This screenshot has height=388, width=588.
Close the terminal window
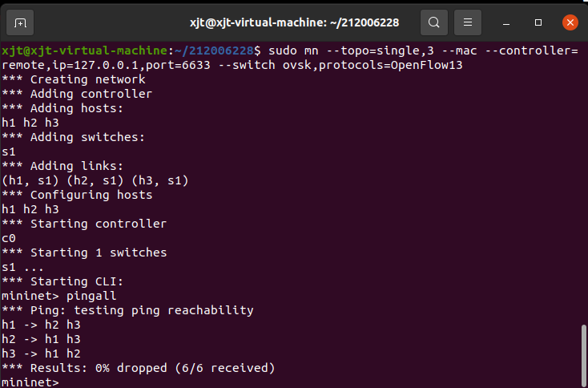click(x=570, y=22)
